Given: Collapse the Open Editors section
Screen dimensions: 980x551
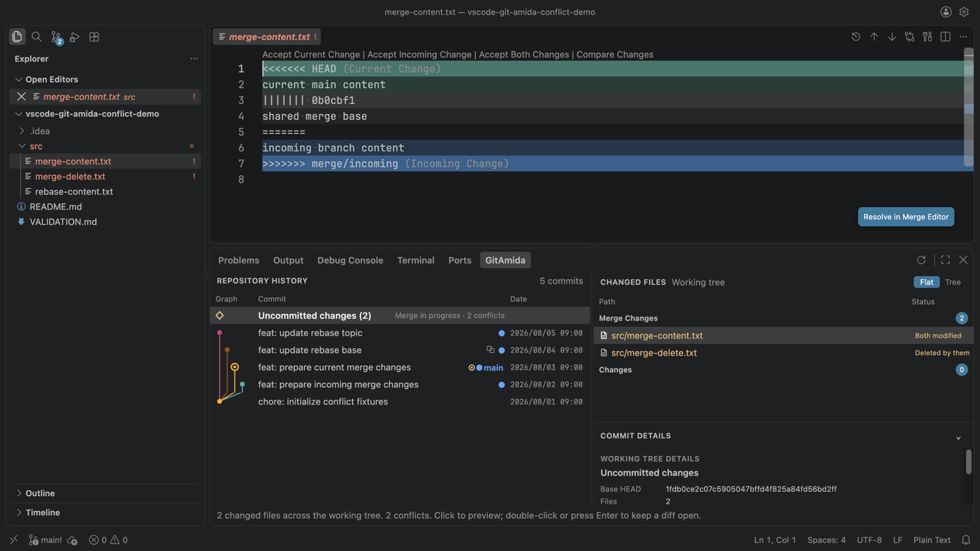Looking at the screenshot, I should point(19,80).
